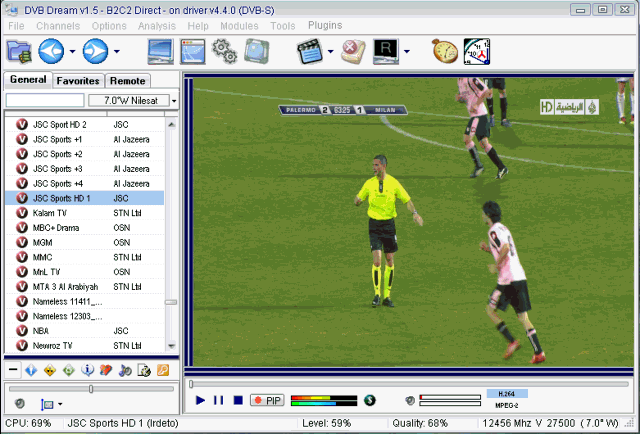Select channel JSC Sports +3

[84, 169]
